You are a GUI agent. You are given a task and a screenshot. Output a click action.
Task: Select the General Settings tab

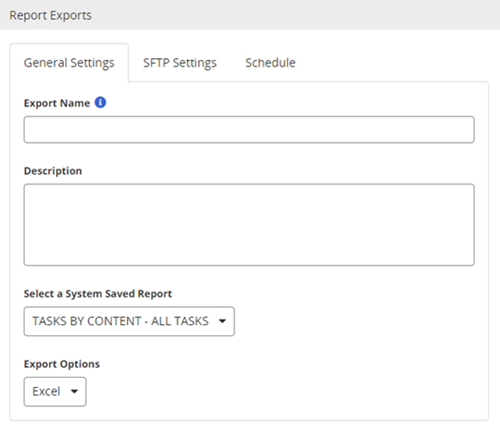pos(69,63)
